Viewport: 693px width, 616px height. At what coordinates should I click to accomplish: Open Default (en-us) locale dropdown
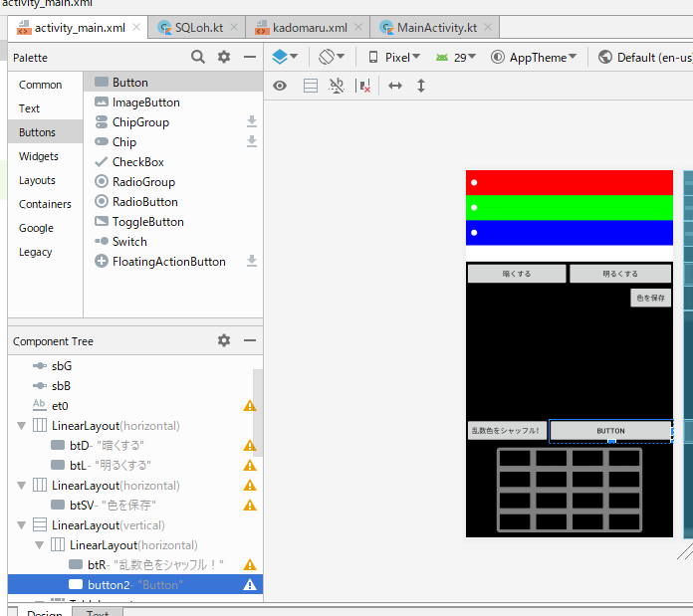click(645, 58)
